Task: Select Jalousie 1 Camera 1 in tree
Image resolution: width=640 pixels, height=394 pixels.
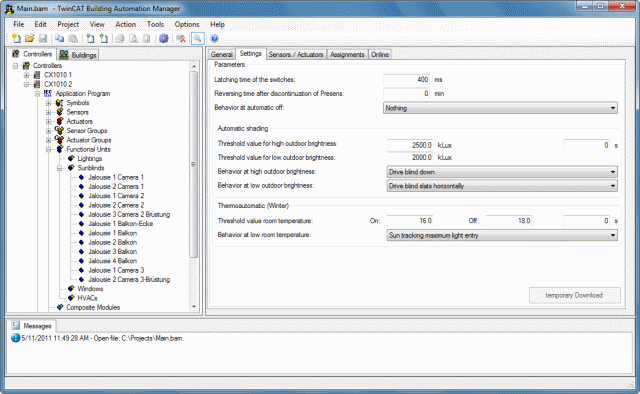Action: [116, 177]
